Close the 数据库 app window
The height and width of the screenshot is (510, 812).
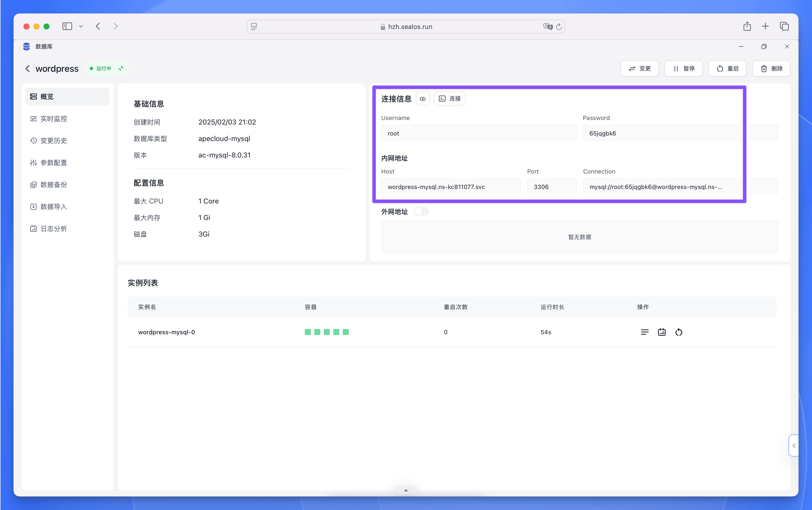click(x=787, y=46)
